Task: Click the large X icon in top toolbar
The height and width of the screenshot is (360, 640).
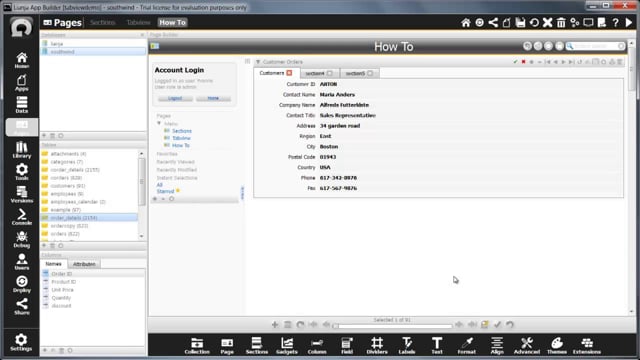Action: click(x=548, y=23)
